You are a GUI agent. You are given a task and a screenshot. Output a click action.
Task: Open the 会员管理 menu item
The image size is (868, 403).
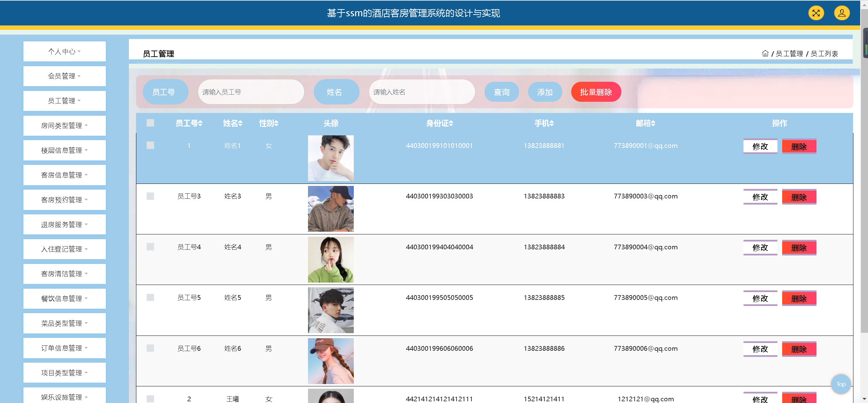pos(64,76)
